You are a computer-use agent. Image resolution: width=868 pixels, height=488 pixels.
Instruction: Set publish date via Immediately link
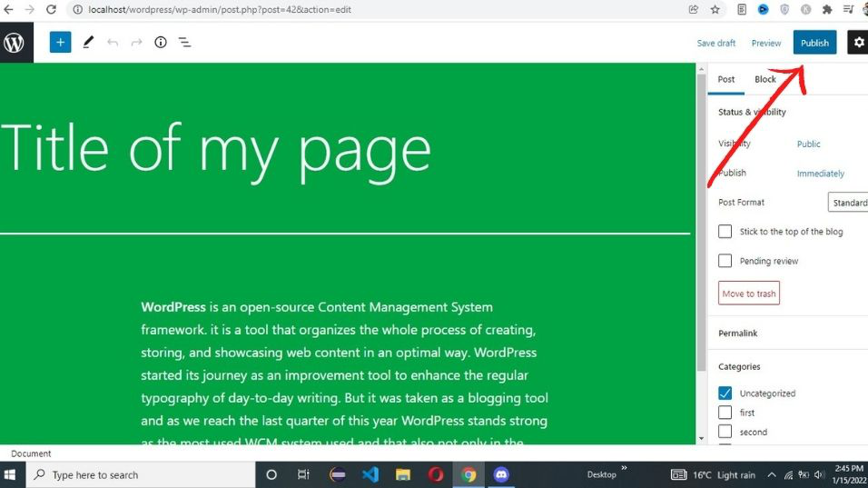(x=821, y=174)
